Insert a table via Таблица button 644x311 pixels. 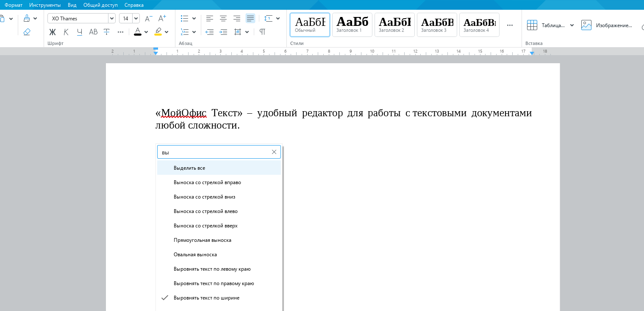coord(546,25)
